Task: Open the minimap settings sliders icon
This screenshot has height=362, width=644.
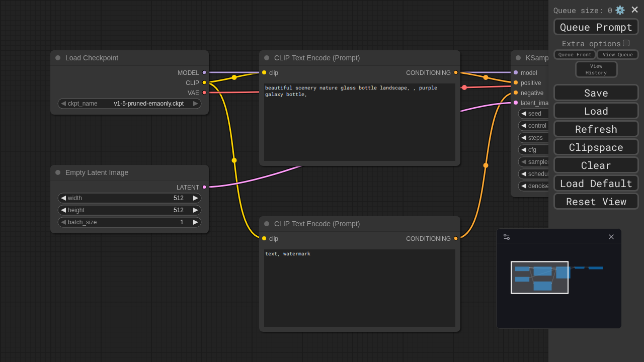Action: click(507, 237)
